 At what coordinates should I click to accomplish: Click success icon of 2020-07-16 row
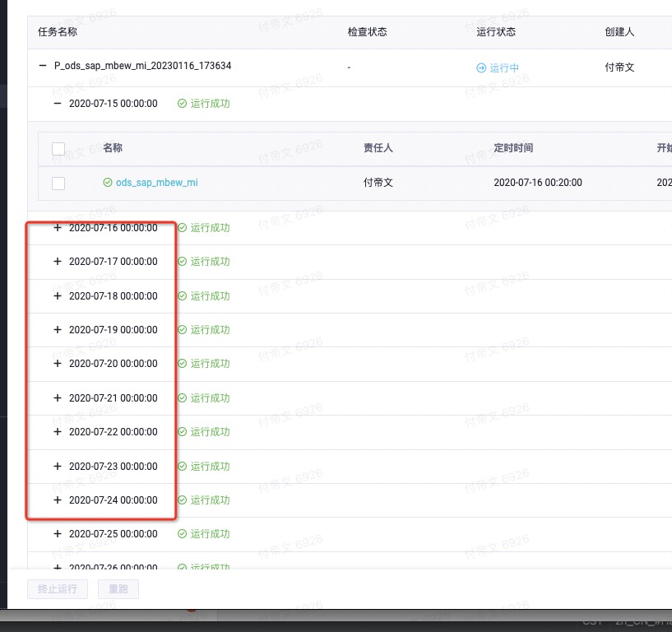[182, 228]
